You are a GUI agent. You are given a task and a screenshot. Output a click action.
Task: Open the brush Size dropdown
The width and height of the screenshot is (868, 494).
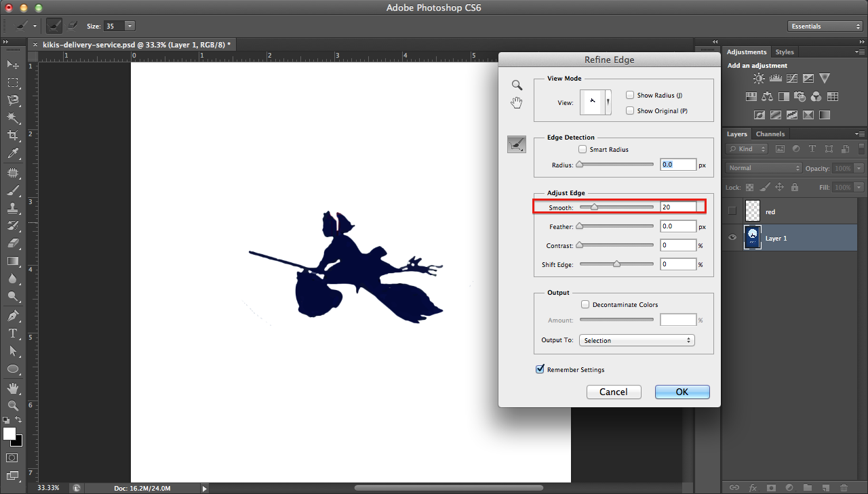[130, 26]
